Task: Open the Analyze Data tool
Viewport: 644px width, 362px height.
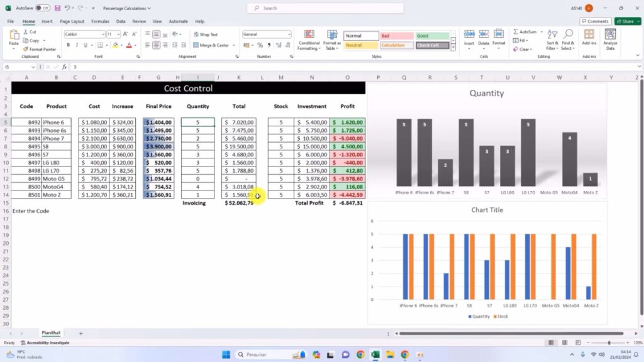Action: tap(610, 40)
